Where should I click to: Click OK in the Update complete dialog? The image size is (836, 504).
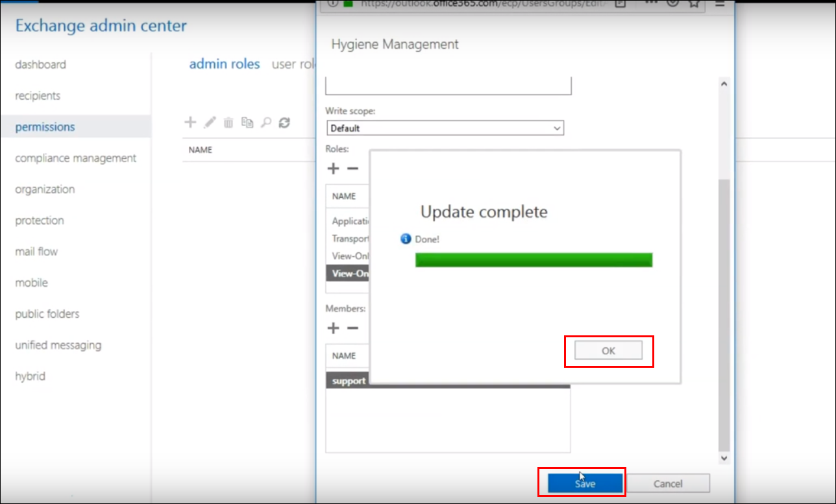(x=608, y=350)
